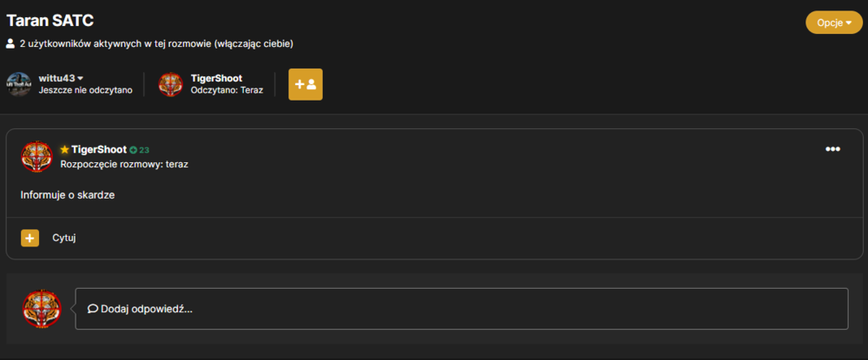Screen dimensions: 868x360
Task: Click the Cytuj quote link
Action: 63,238
